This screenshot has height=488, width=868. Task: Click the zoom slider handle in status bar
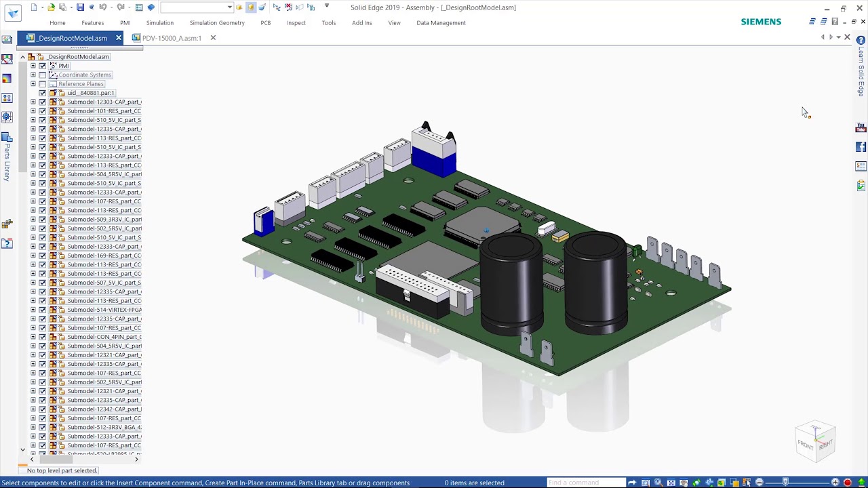785,483
